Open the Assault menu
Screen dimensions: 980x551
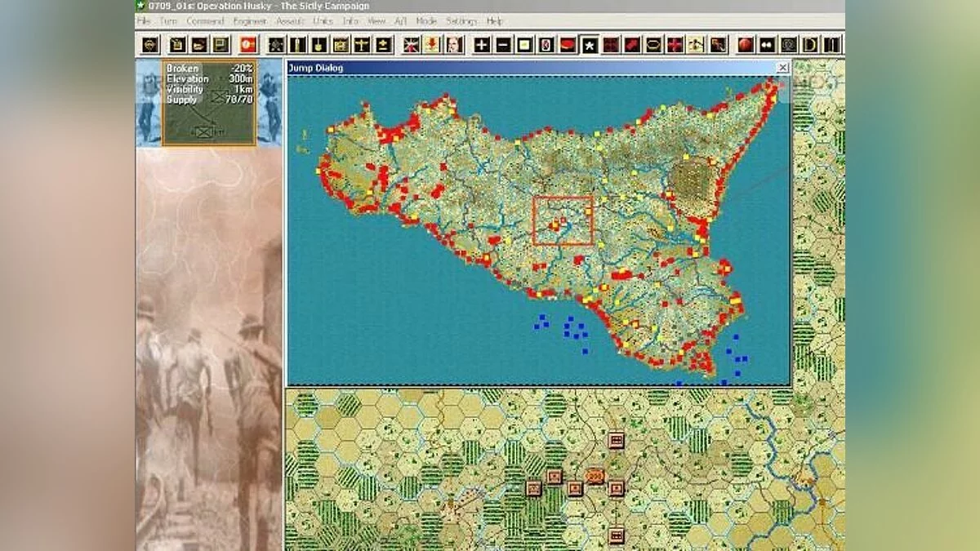(291, 20)
